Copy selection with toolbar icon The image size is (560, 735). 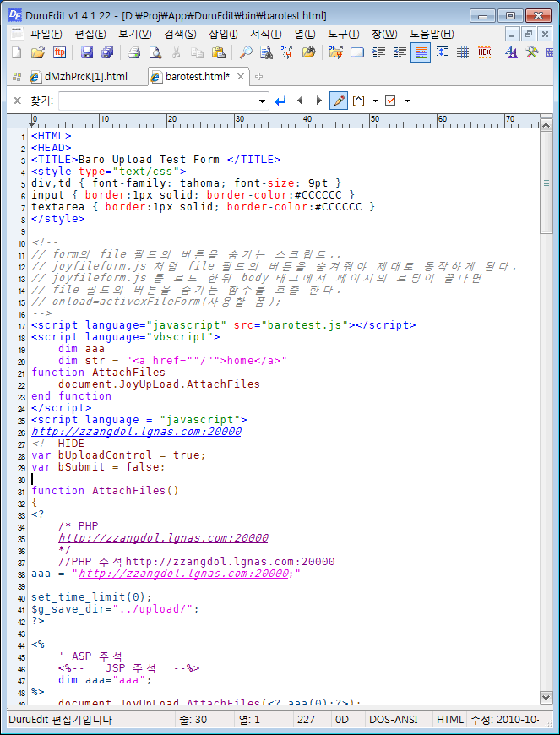[198, 52]
